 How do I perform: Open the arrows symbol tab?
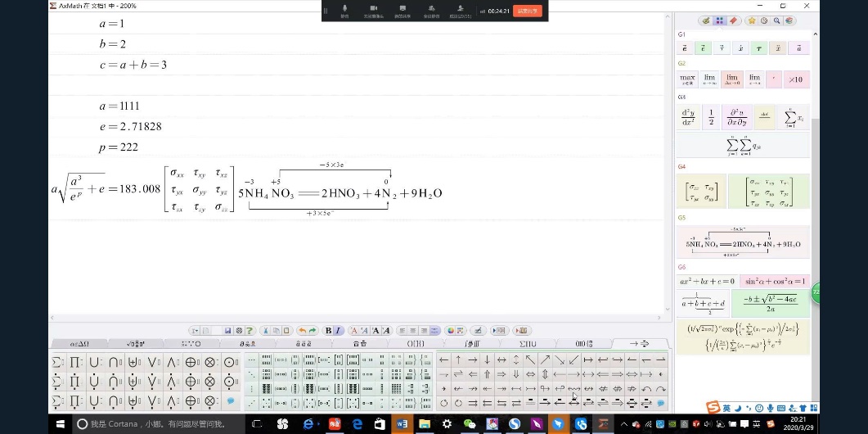tap(638, 343)
